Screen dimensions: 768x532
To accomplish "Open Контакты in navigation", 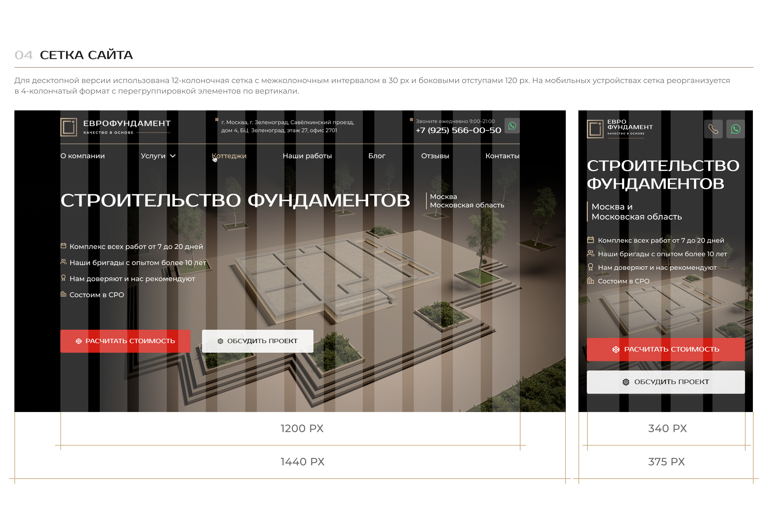I will (502, 156).
